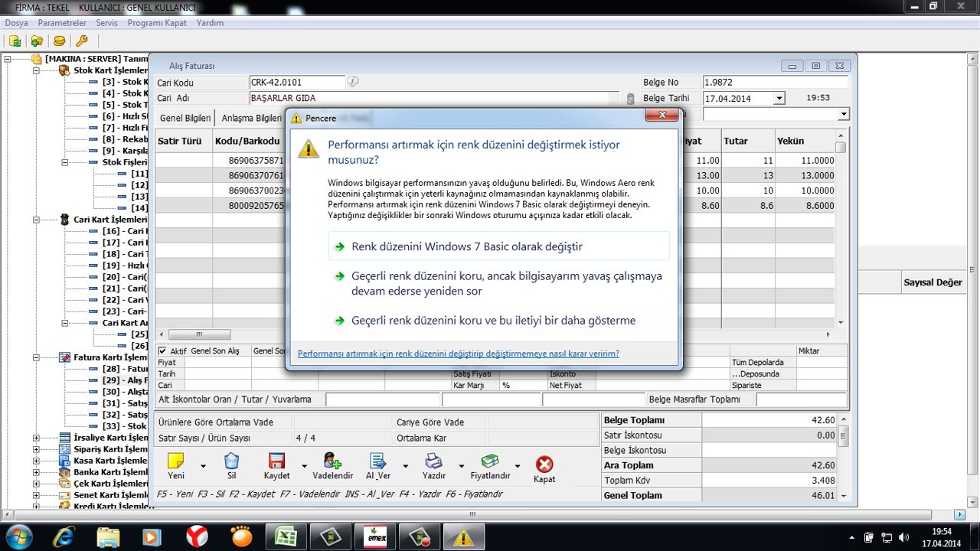Open the warning dialog taskbar button
980x551 pixels.
pyautogui.click(x=462, y=536)
